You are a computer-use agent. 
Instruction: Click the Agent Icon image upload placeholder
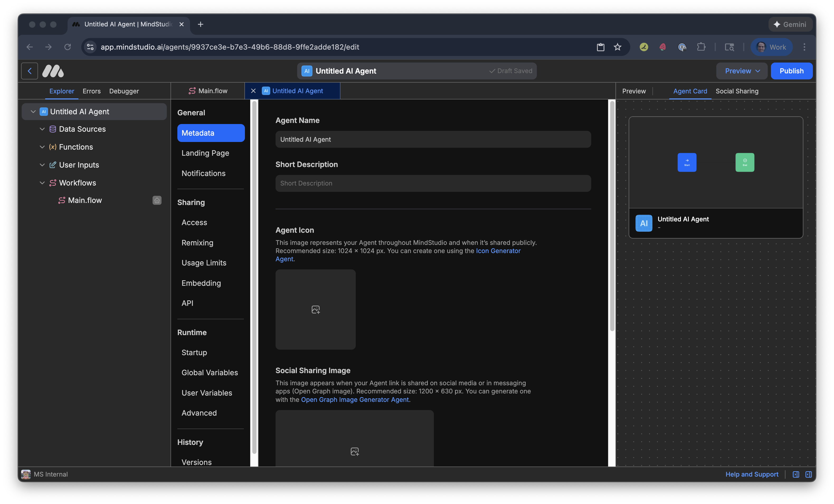tap(315, 309)
